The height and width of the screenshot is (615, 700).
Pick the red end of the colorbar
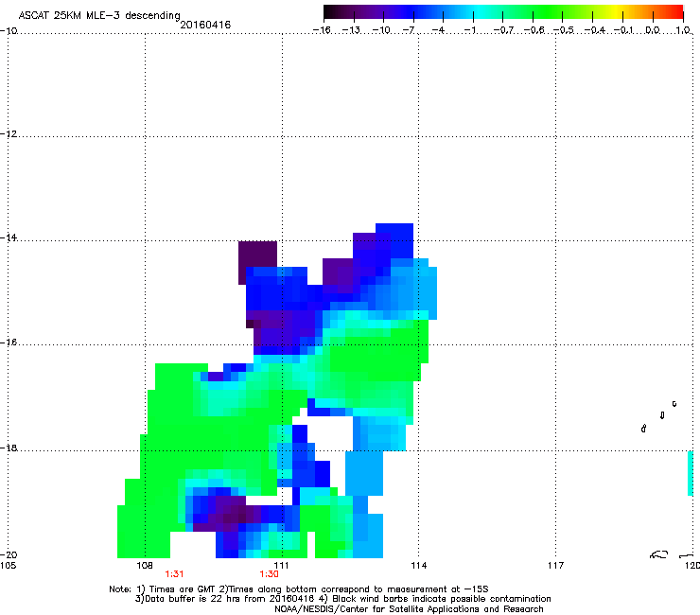677,12
